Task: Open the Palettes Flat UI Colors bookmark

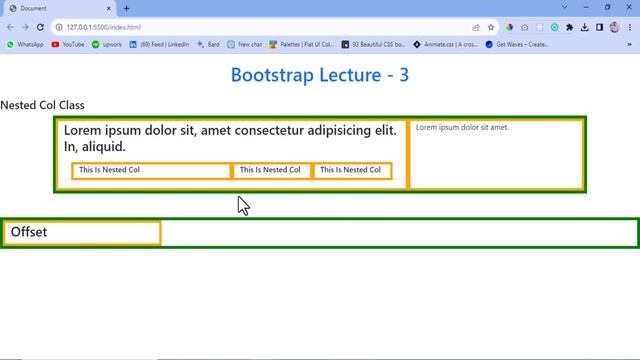Action: pyautogui.click(x=302, y=44)
